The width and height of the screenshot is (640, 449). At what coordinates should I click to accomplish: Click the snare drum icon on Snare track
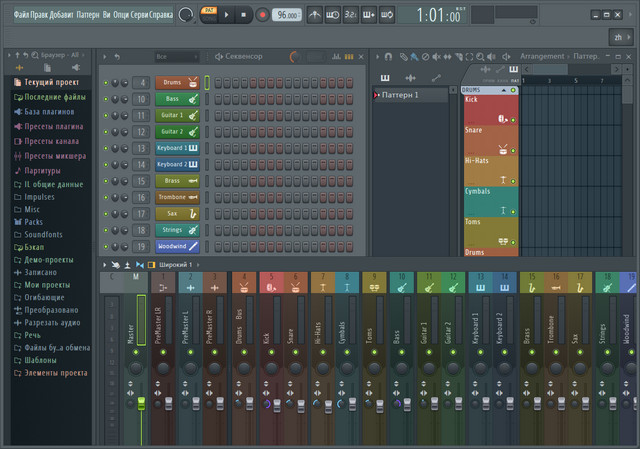(x=505, y=151)
